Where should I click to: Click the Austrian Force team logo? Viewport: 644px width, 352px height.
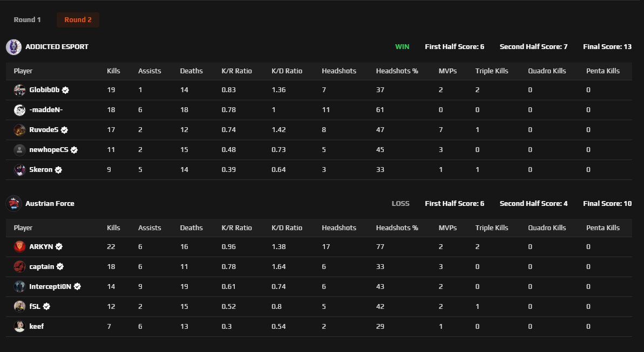pos(13,203)
